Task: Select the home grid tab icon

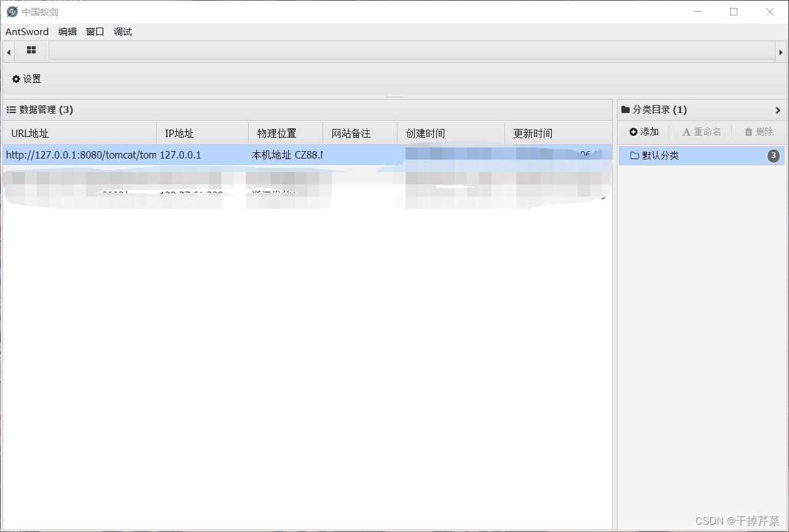Action: pos(31,50)
